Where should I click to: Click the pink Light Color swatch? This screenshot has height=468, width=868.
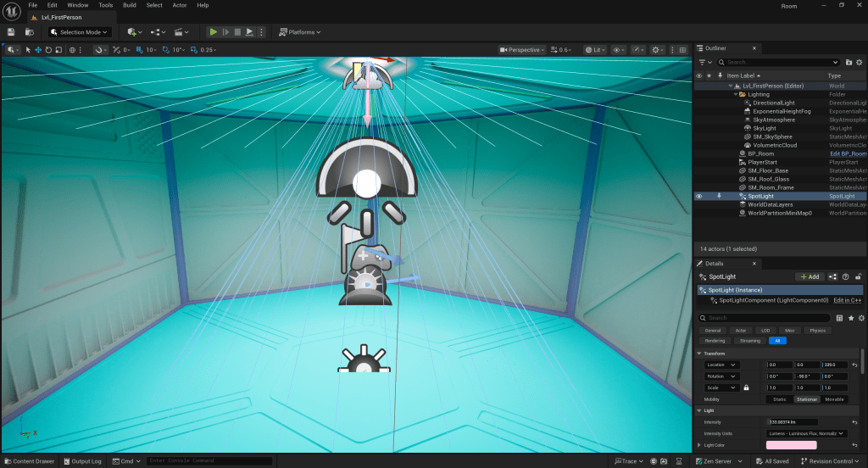(792, 445)
